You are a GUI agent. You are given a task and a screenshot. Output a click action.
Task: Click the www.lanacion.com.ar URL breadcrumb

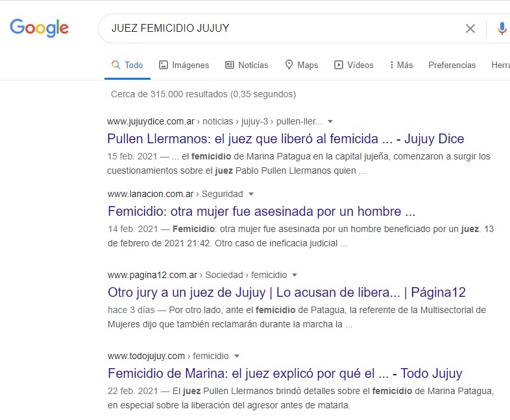point(151,194)
